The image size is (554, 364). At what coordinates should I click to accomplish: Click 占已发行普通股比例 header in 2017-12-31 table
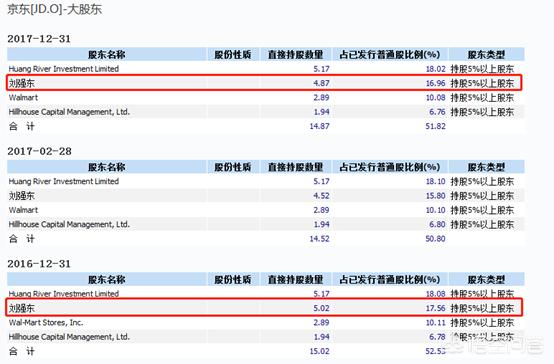pyautogui.click(x=390, y=55)
